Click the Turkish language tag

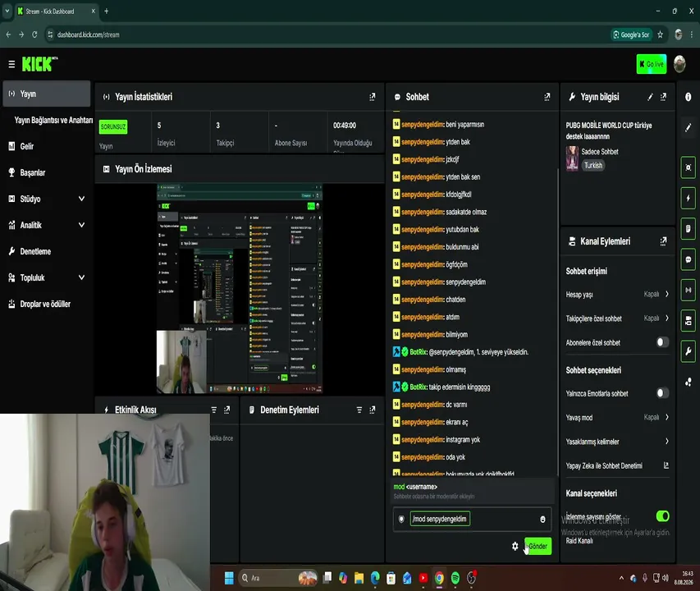[x=593, y=166]
